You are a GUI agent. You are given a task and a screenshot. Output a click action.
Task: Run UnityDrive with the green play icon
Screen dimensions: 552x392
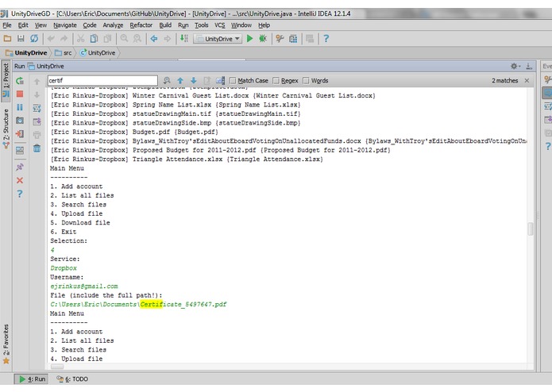[249, 39]
